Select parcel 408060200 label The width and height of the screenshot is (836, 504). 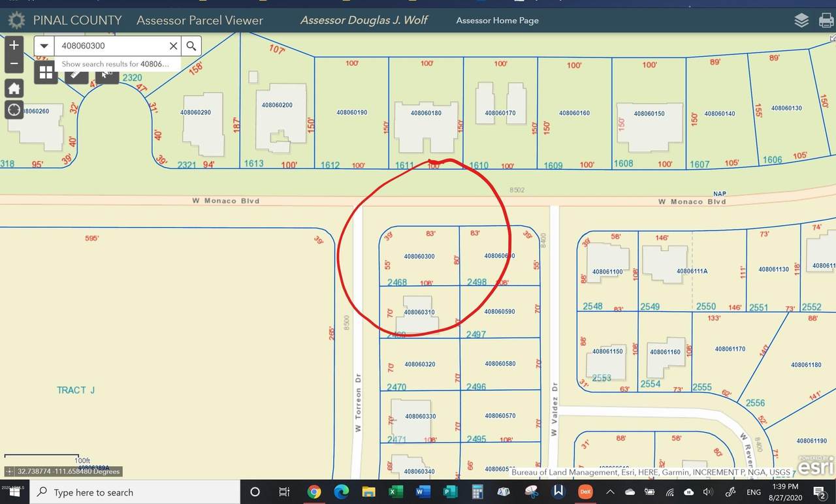pyautogui.click(x=277, y=105)
